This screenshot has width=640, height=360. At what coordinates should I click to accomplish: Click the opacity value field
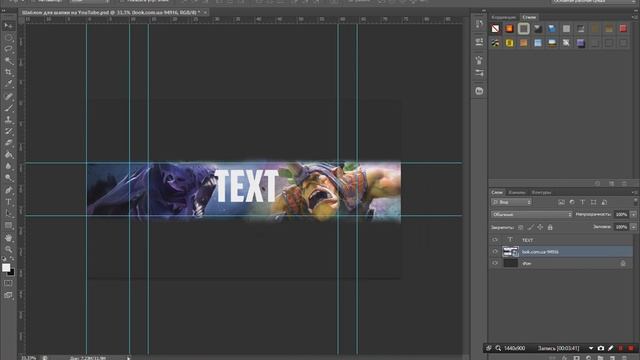[x=621, y=214]
